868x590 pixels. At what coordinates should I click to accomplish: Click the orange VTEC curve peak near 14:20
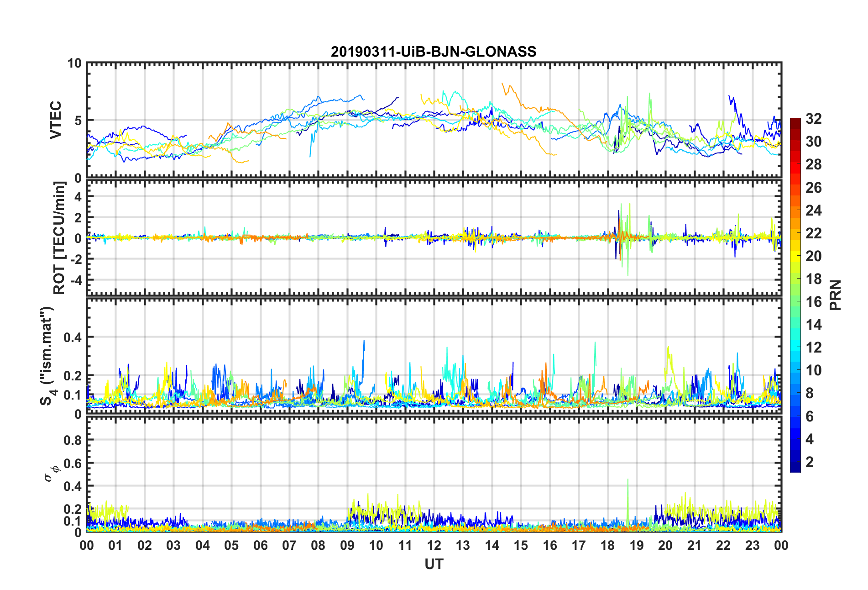(x=502, y=84)
